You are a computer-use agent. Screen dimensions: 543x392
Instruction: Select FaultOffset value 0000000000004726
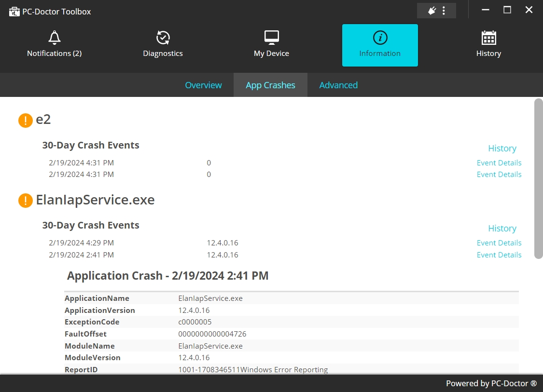212,334
